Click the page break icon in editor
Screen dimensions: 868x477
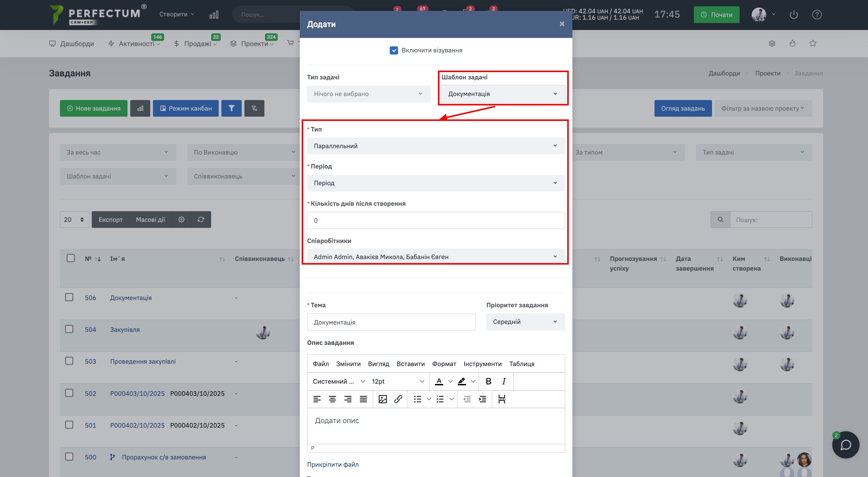coord(502,399)
